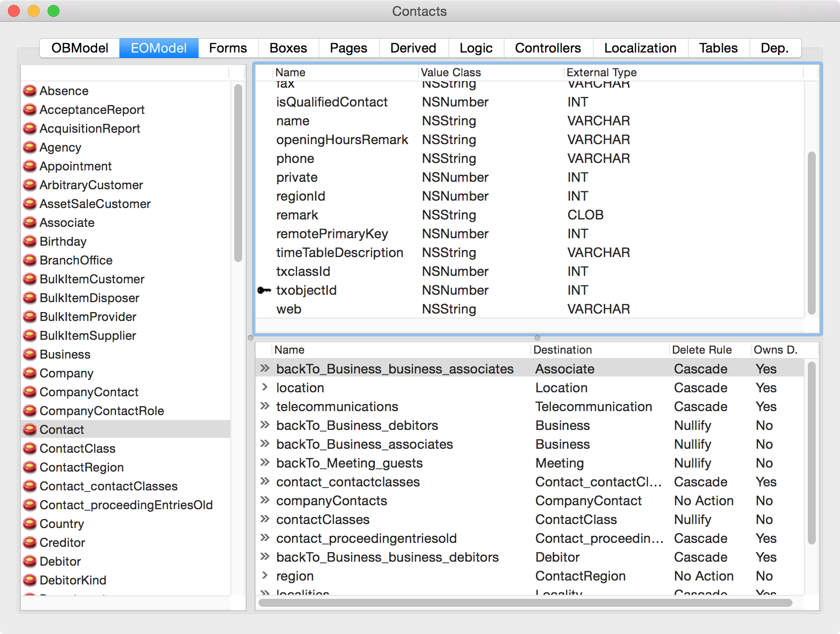Select the CompanyContactRole entity
The height and width of the screenshot is (634, 840).
102,411
